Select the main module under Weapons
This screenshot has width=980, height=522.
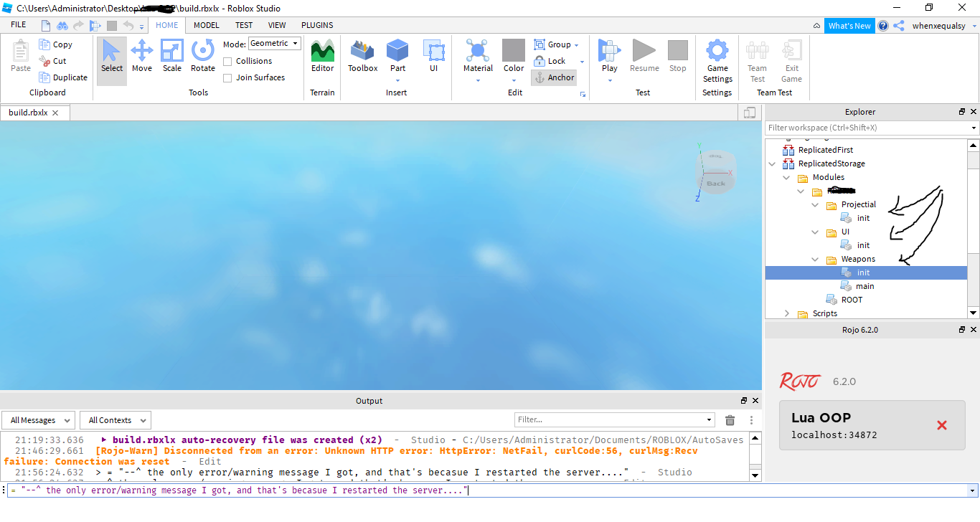pyautogui.click(x=864, y=286)
